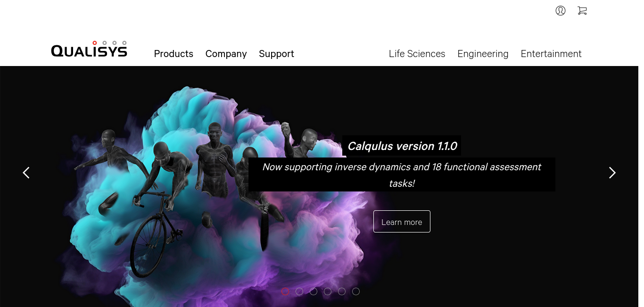Viewport: 644px width, 307px height.
Task: Open the Life Sciences section
Action: 417,54
